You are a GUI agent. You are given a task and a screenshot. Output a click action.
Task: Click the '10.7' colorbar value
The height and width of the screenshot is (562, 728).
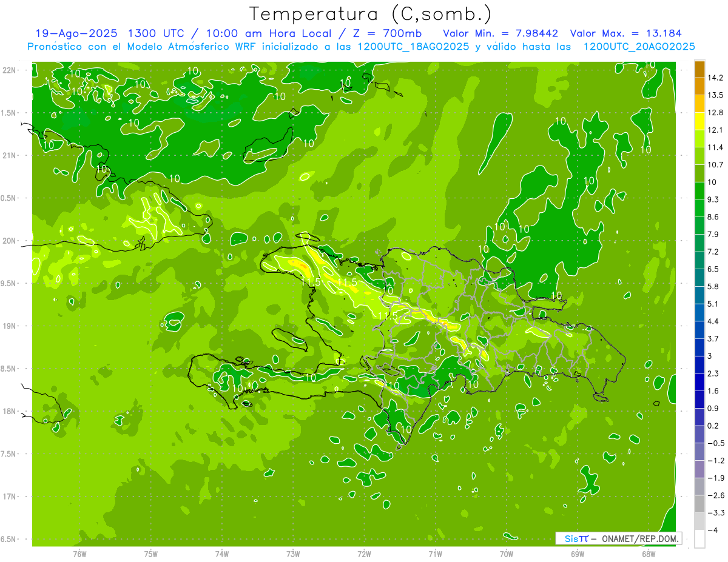click(715, 164)
